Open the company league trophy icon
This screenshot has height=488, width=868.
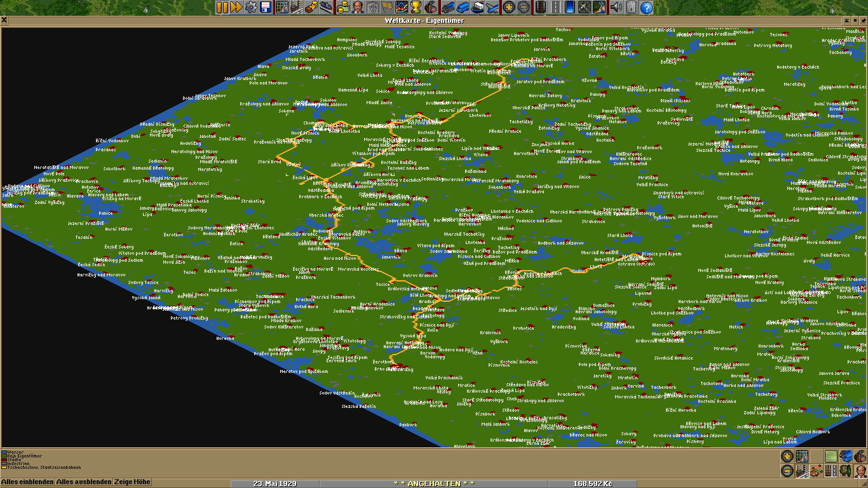point(416,8)
